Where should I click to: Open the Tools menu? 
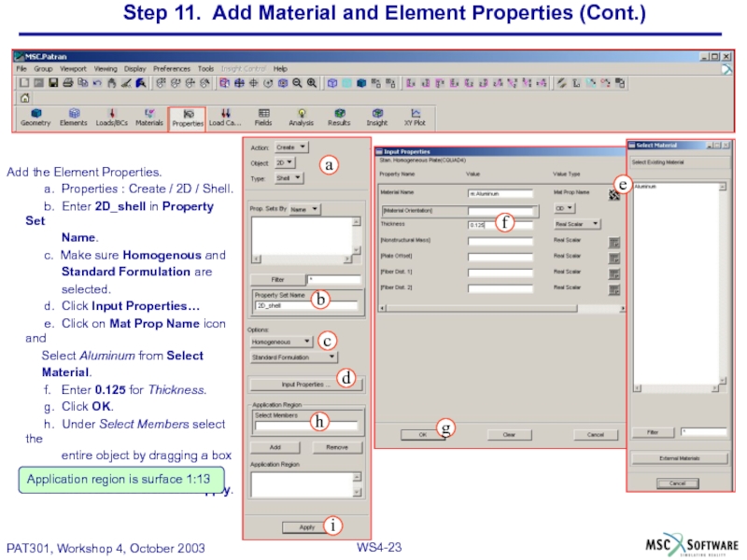205,68
